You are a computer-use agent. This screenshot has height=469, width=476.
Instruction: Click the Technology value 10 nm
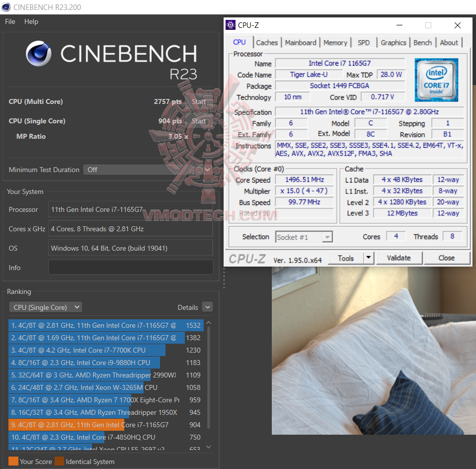click(x=293, y=97)
